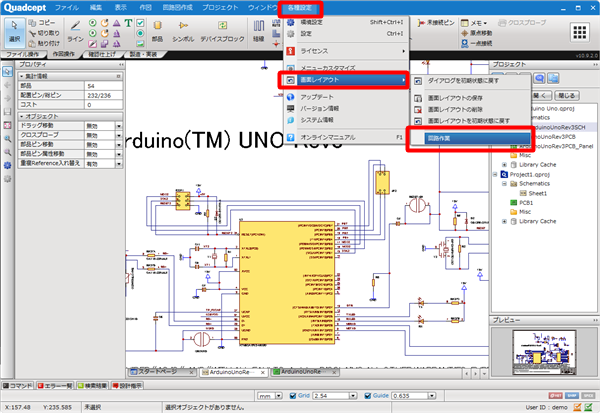Select the green T text tool
600x413 pixels.
click(128, 23)
